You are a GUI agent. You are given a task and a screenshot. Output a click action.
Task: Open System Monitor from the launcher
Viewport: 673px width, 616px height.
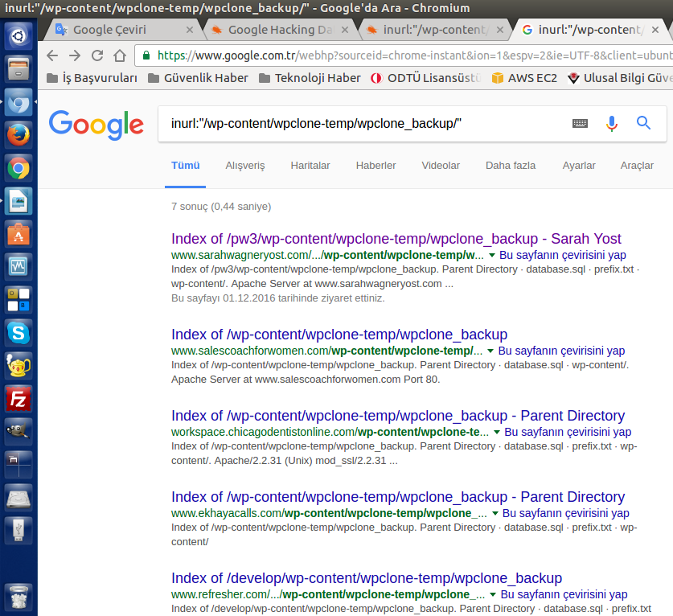(18, 266)
